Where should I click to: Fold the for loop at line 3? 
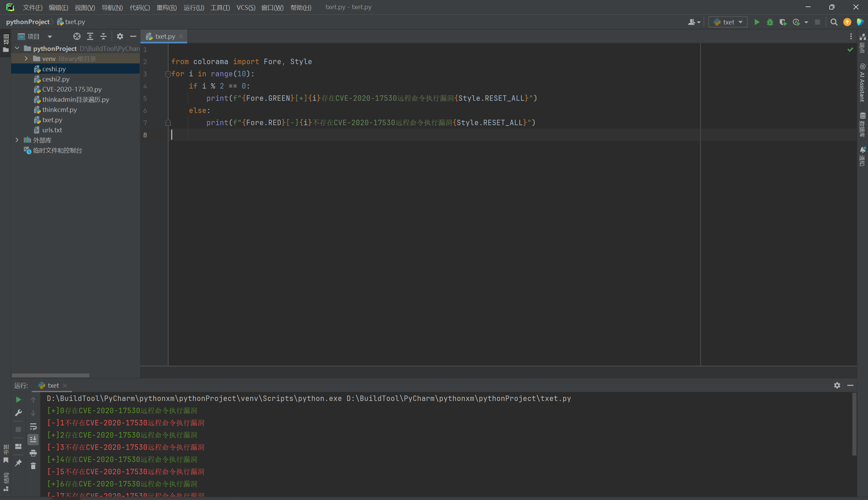tap(168, 74)
